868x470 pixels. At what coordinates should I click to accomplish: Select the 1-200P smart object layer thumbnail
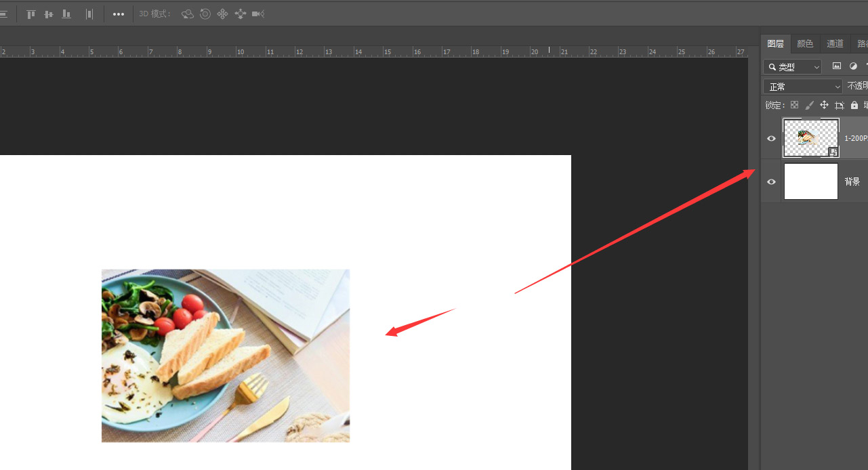point(811,138)
